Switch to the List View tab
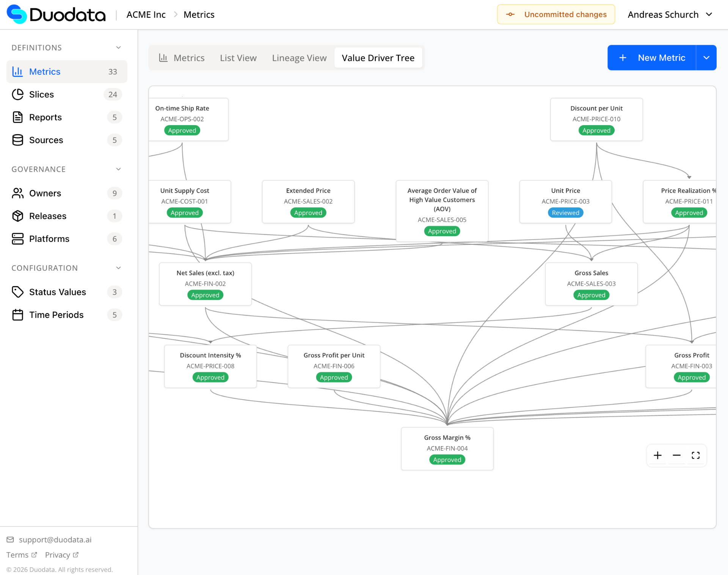This screenshot has width=728, height=575. click(238, 58)
